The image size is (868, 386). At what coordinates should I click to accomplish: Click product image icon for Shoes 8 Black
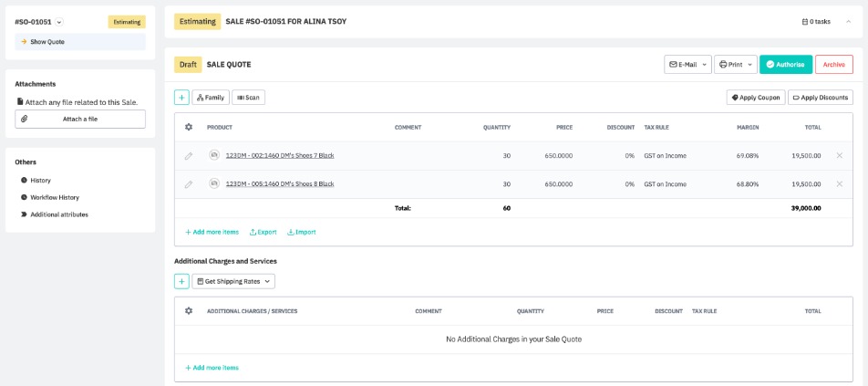(x=214, y=183)
